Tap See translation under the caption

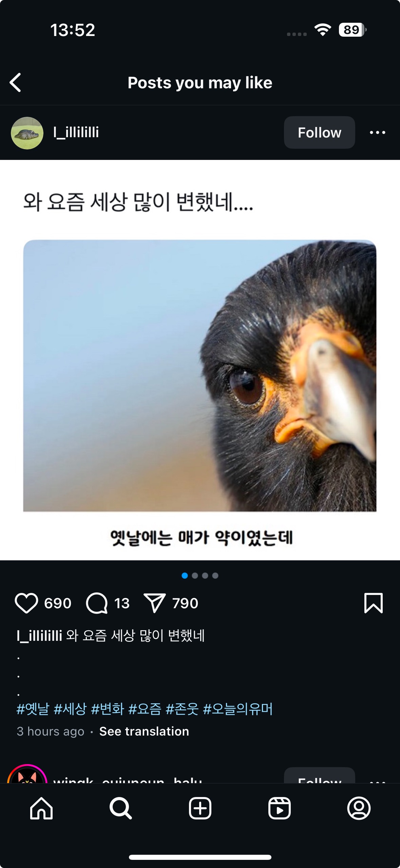pos(144,731)
